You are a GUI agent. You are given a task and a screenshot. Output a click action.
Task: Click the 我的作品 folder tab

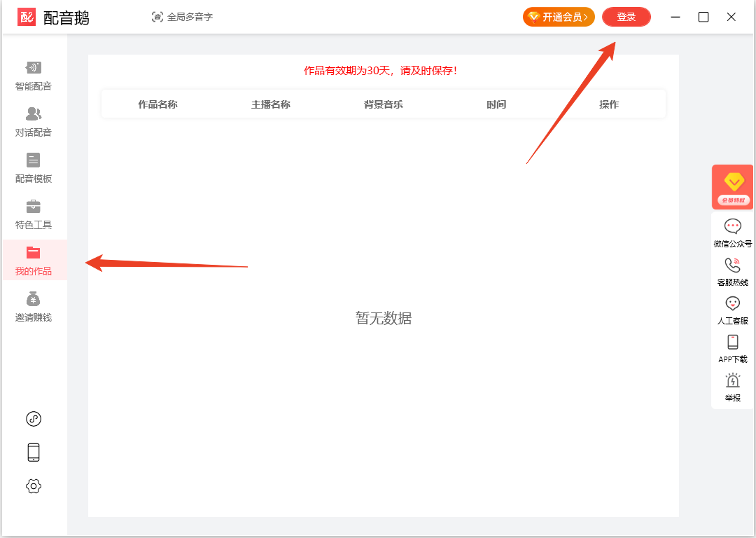[x=34, y=260]
